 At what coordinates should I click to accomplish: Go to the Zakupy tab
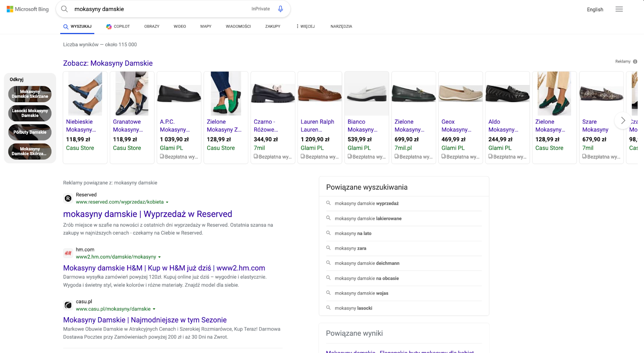[x=272, y=26]
